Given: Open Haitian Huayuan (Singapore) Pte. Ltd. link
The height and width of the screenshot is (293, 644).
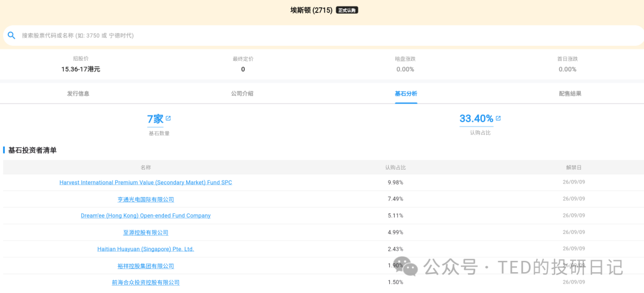Looking at the screenshot, I should 146,249.
